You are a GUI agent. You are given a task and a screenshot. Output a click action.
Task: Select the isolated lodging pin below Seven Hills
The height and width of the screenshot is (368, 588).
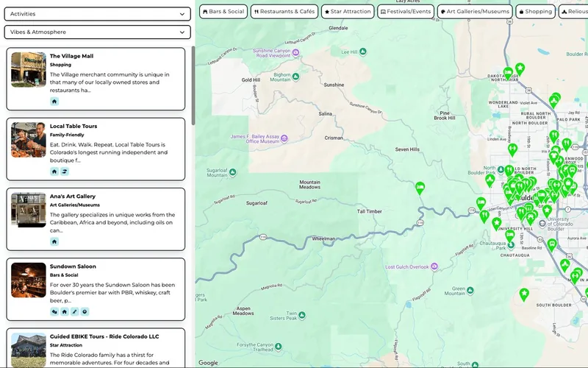point(420,188)
